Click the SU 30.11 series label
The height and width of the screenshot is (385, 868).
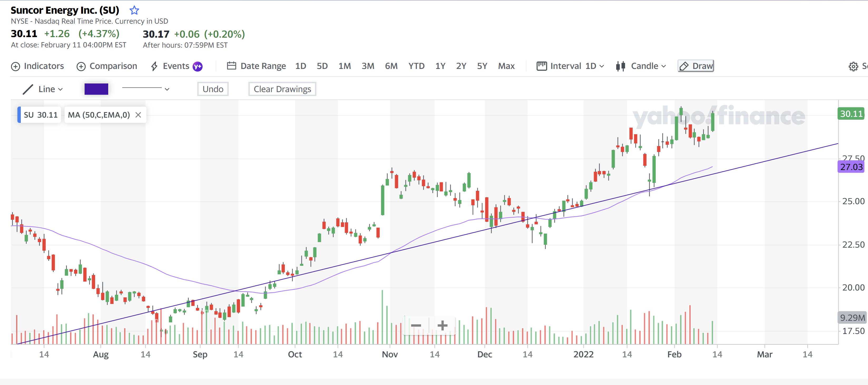(40, 115)
